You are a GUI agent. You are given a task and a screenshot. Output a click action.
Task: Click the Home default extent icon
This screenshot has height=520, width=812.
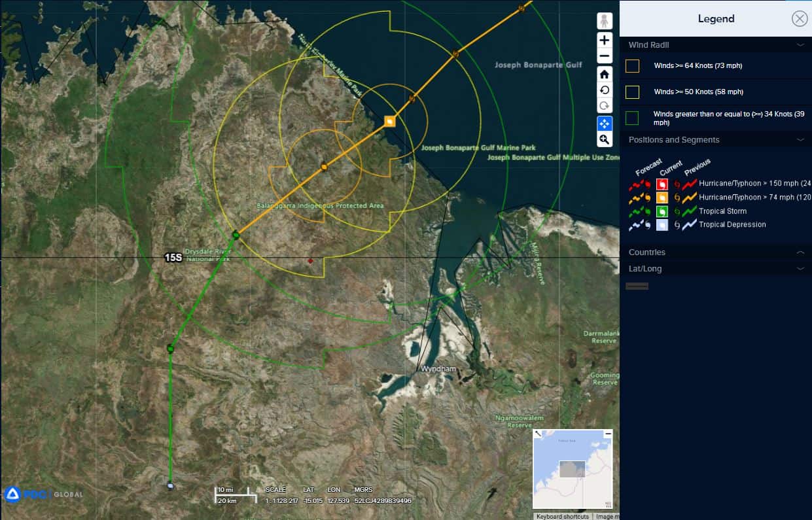point(604,74)
